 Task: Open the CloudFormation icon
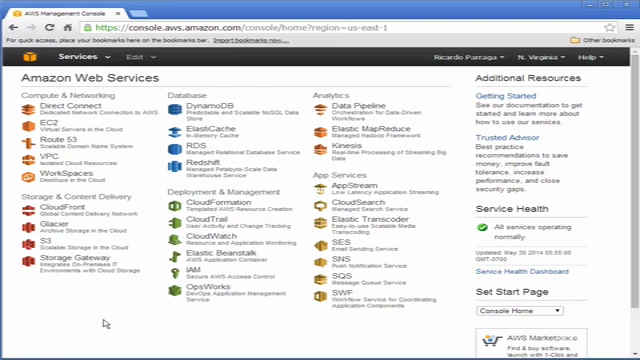click(175, 206)
